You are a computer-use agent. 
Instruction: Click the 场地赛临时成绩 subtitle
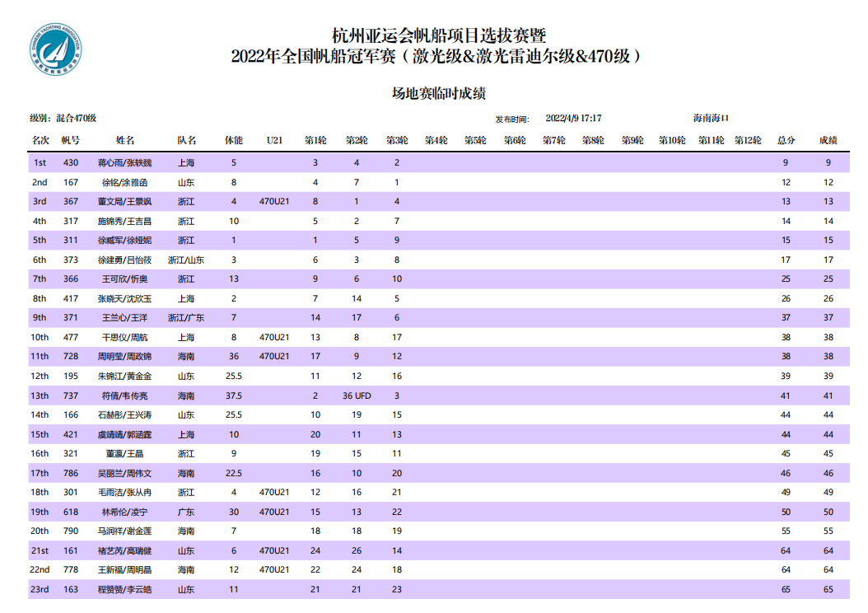pyautogui.click(x=433, y=94)
